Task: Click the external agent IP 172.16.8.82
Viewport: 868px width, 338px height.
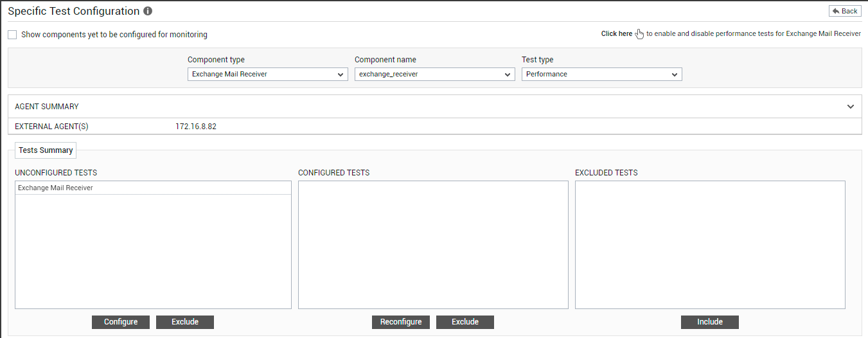Action: point(196,127)
